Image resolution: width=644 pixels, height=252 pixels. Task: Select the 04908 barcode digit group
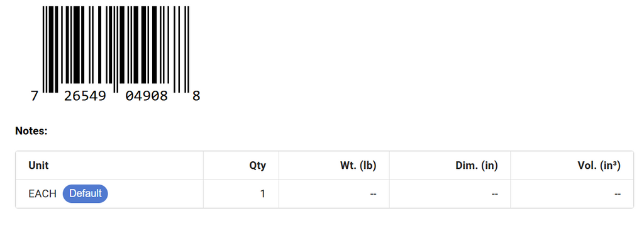(x=147, y=96)
